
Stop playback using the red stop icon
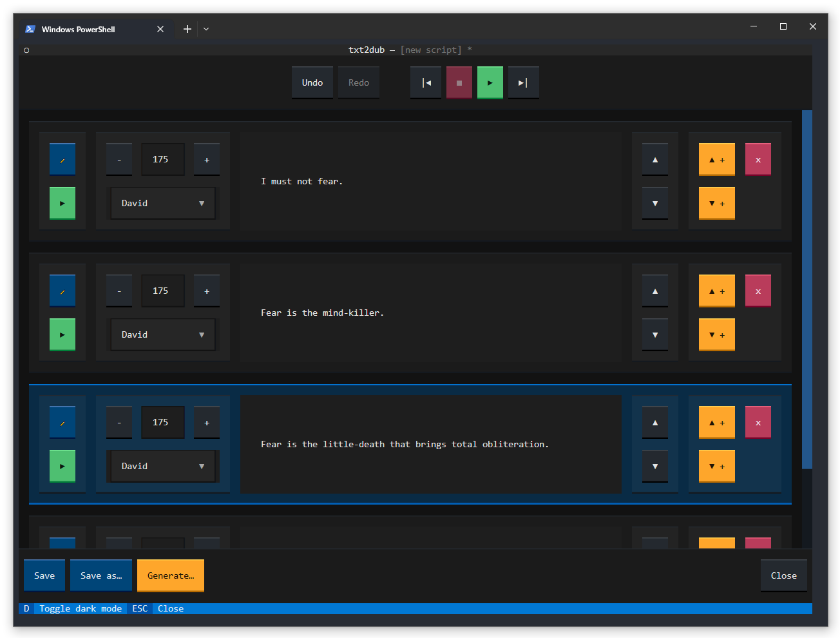tap(459, 82)
